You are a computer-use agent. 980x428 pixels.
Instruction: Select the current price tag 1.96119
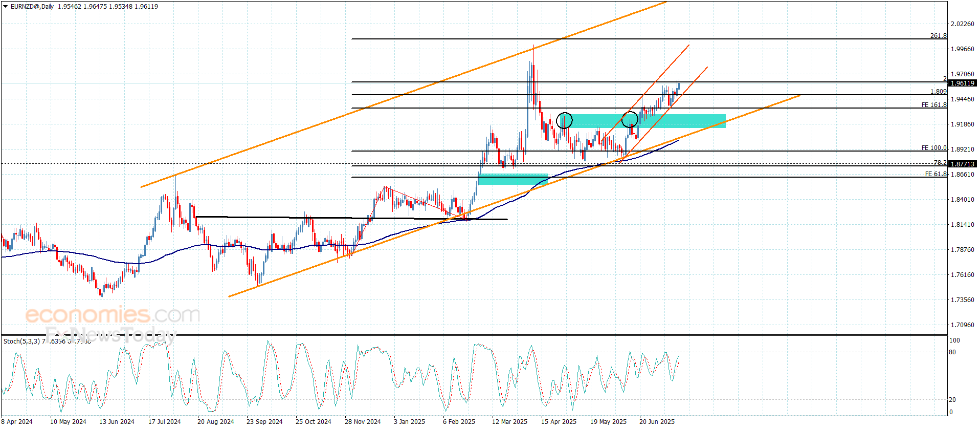(x=963, y=83)
